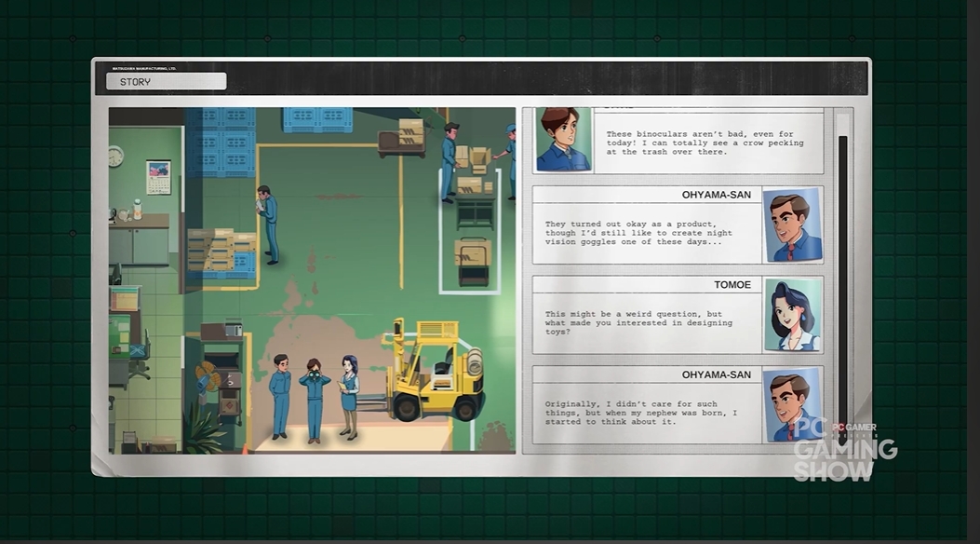Click the wall calendar in the office
This screenshot has height=544, width=980.
[159, 177]
